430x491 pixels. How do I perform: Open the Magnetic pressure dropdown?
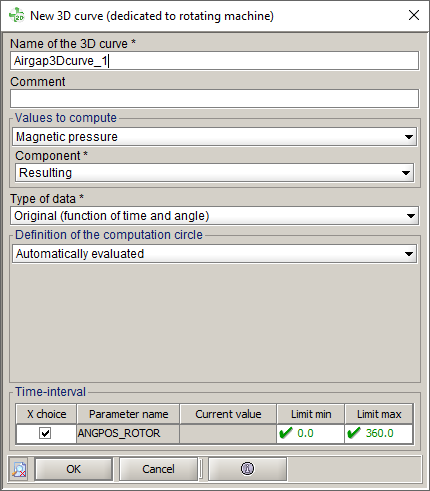pyautogui.click(x=214, y=137)
